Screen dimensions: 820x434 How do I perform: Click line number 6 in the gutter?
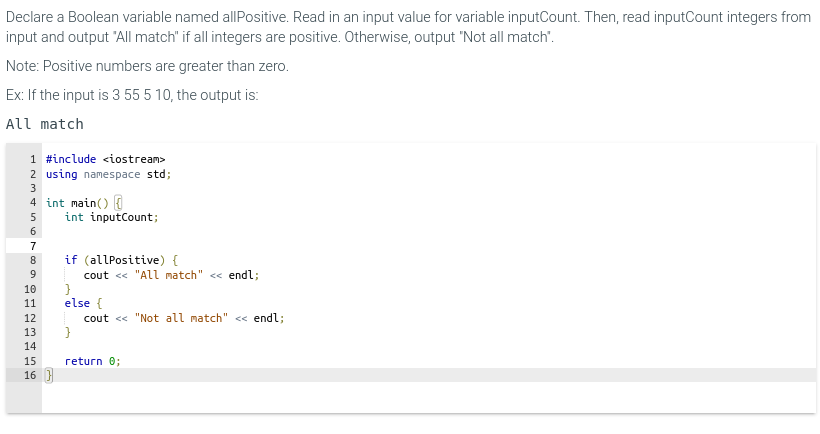coord(33,232)
